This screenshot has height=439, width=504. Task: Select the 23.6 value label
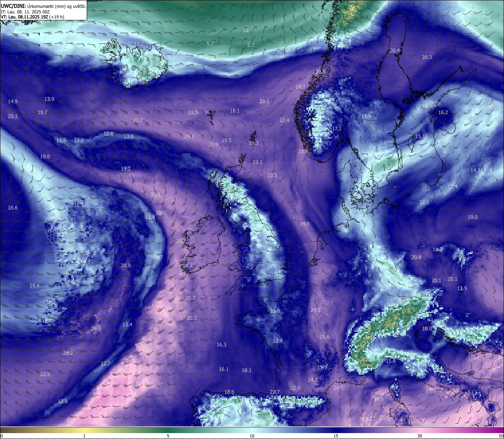pyautogui.click(x=324, y=337)
